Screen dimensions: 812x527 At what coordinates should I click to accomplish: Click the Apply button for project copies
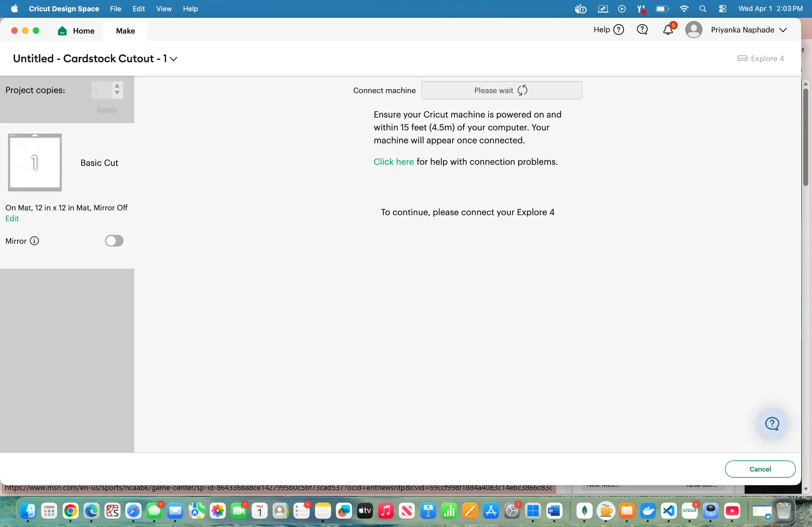coord(107,110)
